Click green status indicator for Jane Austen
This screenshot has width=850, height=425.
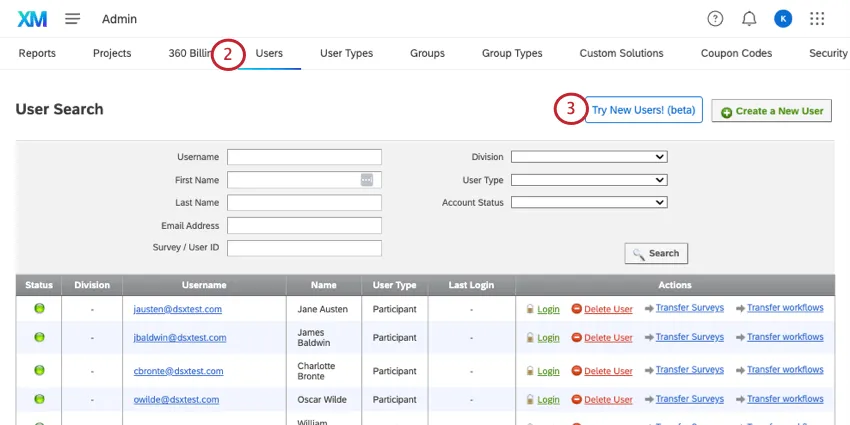click(40, 309)
